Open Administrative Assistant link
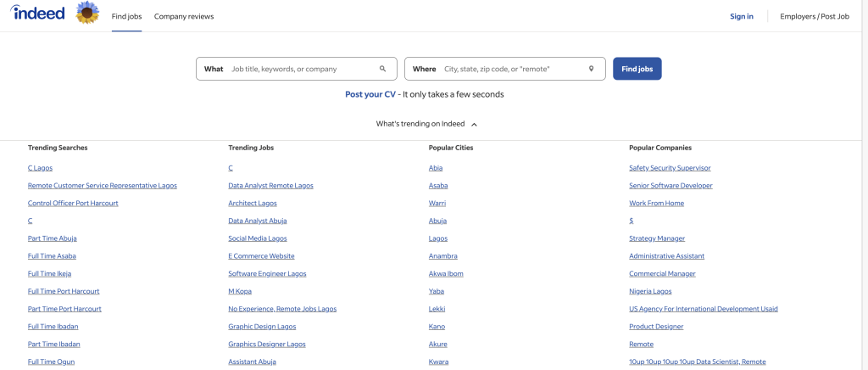The image size is (868, 370). (666, 256)
